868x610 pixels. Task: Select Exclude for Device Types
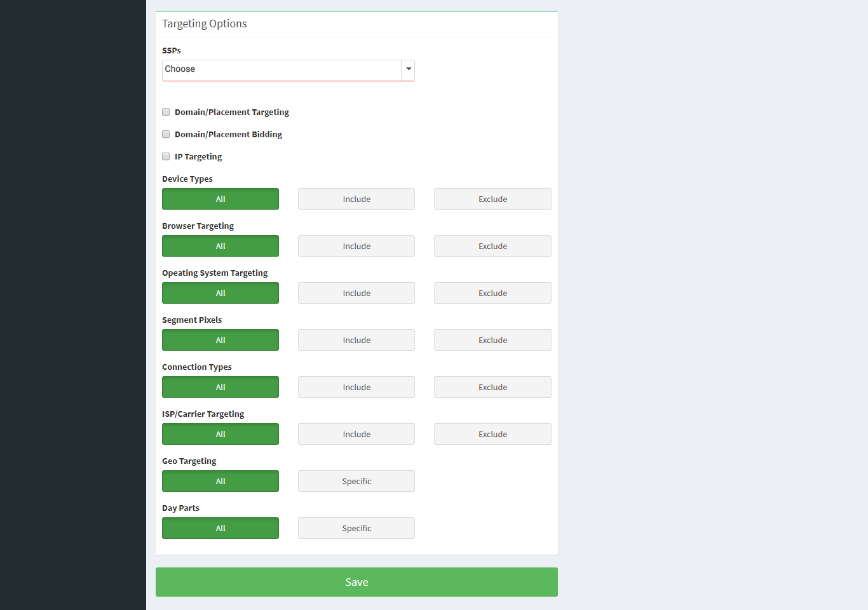click(x=492, y=199)
